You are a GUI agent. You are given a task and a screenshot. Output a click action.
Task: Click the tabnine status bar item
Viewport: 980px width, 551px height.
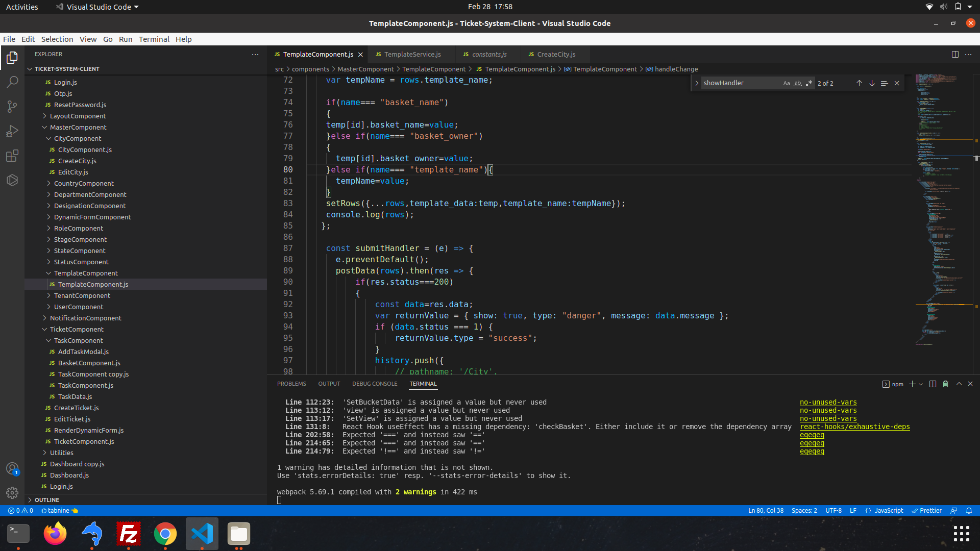(x=59, y=511)
